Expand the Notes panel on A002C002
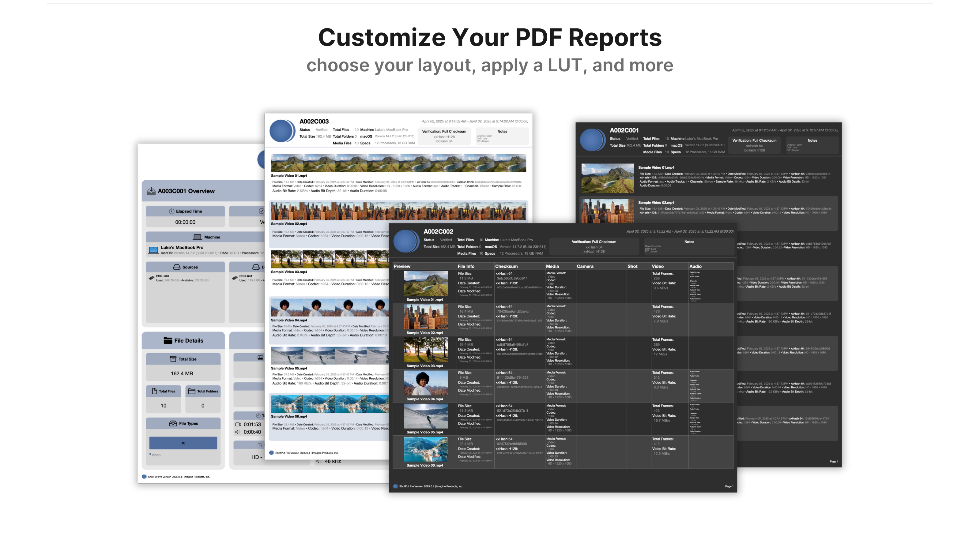 click(689, 242)
